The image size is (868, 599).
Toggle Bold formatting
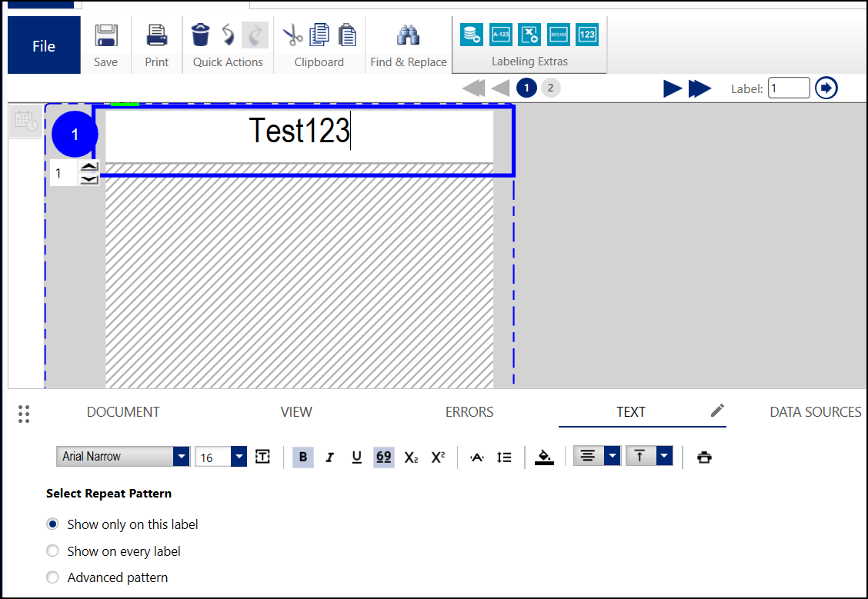point(303,458)
